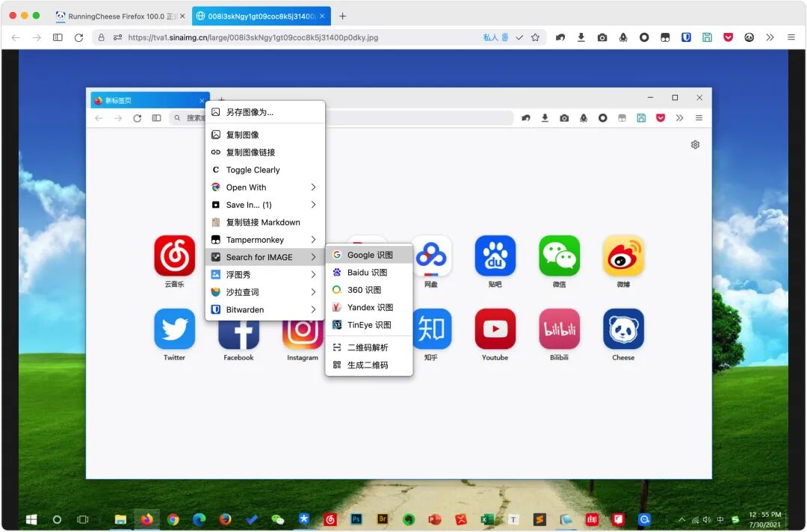Reload the page in the outer browser toolbar

tap(78, 37)
